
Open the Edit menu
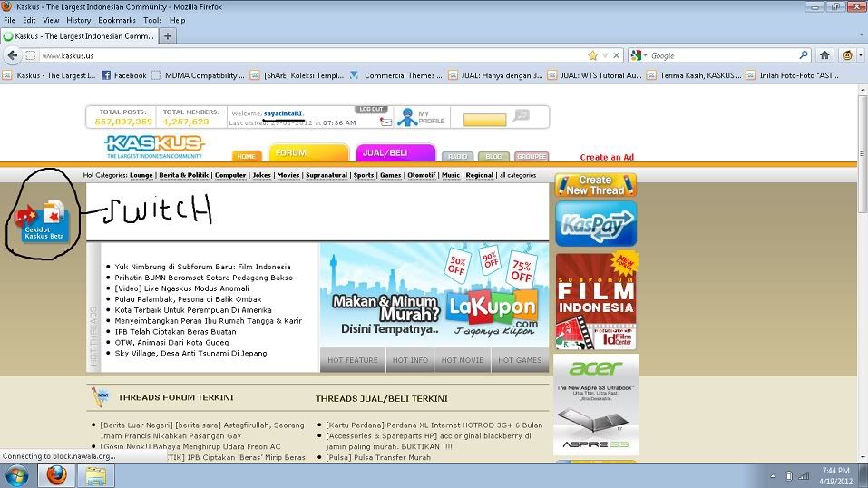(x=29, y=21)
